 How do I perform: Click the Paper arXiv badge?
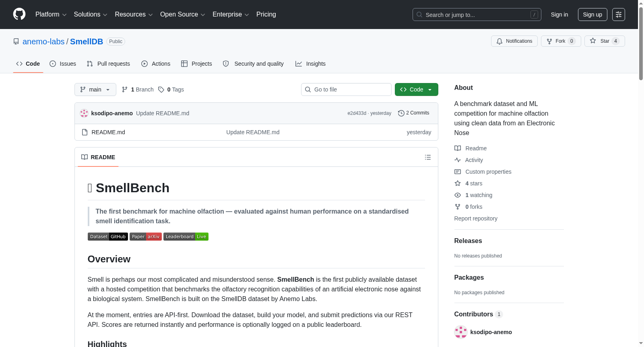tap(146, 237)
